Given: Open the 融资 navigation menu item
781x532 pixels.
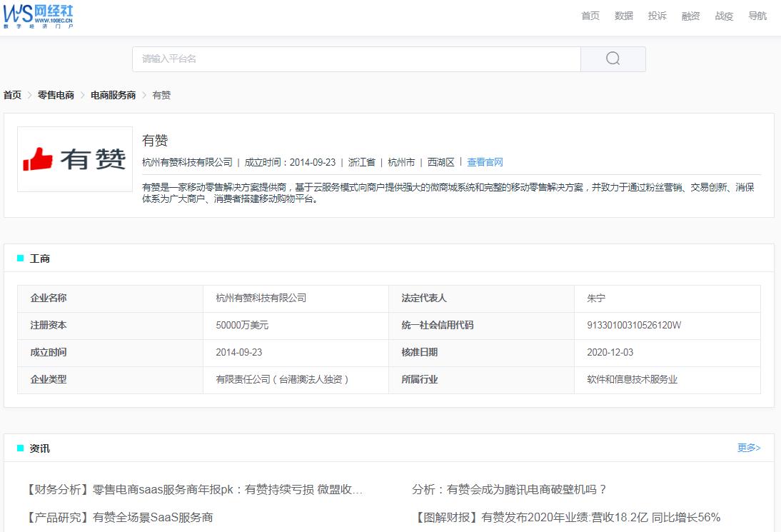Looking at the screenshot, I should pyautogui.click(x=690, y=16).
